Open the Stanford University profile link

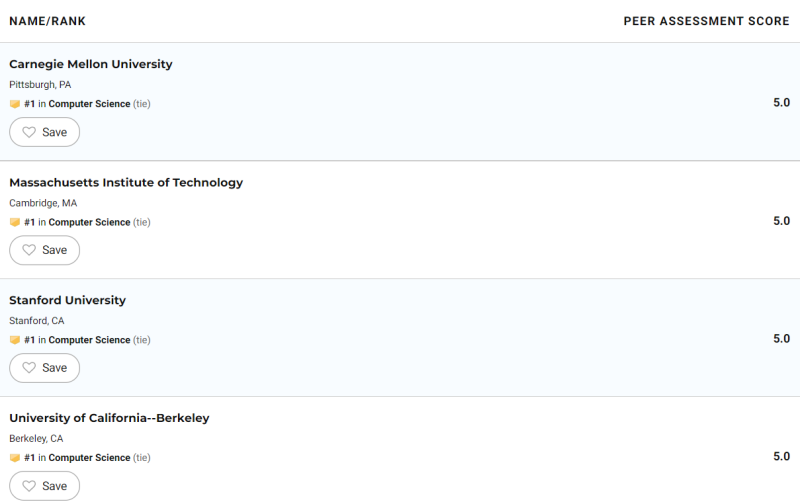[67, 300]
